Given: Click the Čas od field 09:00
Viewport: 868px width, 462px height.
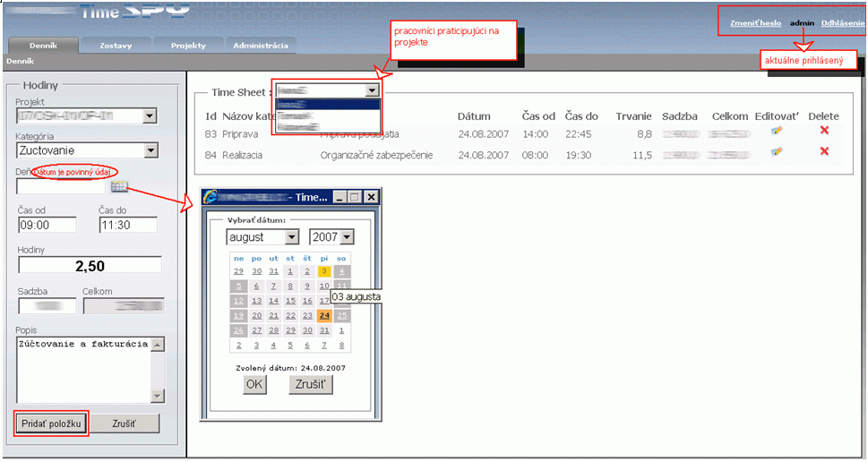Looking at the screenshot, I should 47,226.
